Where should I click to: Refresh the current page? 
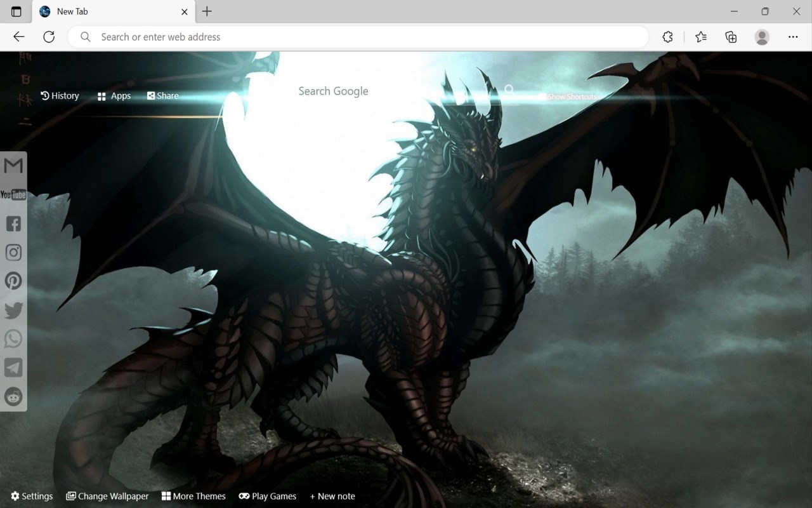(x=49, y=37)
